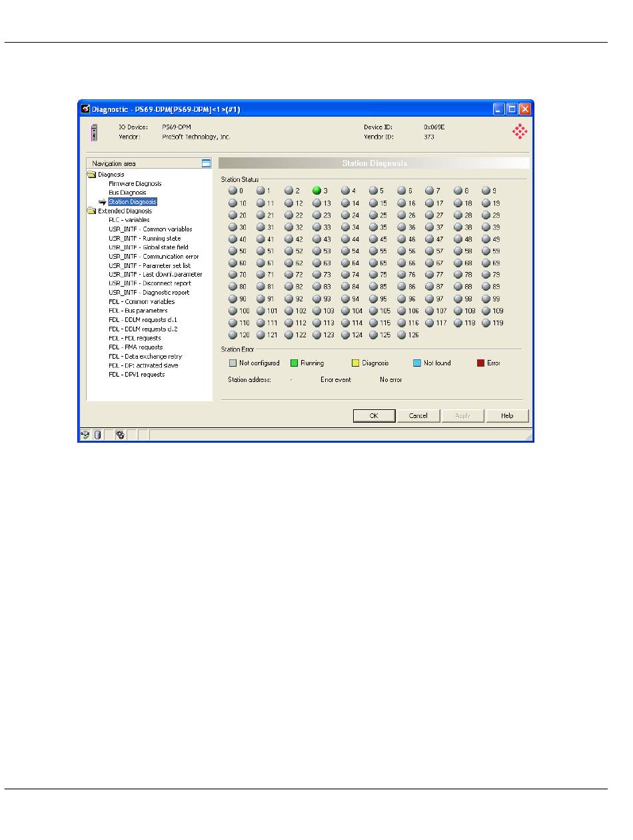This screenshot has height=840, width=633.
Task: Click the Diagnostic title bar application icon
Action: pos(85,109)
